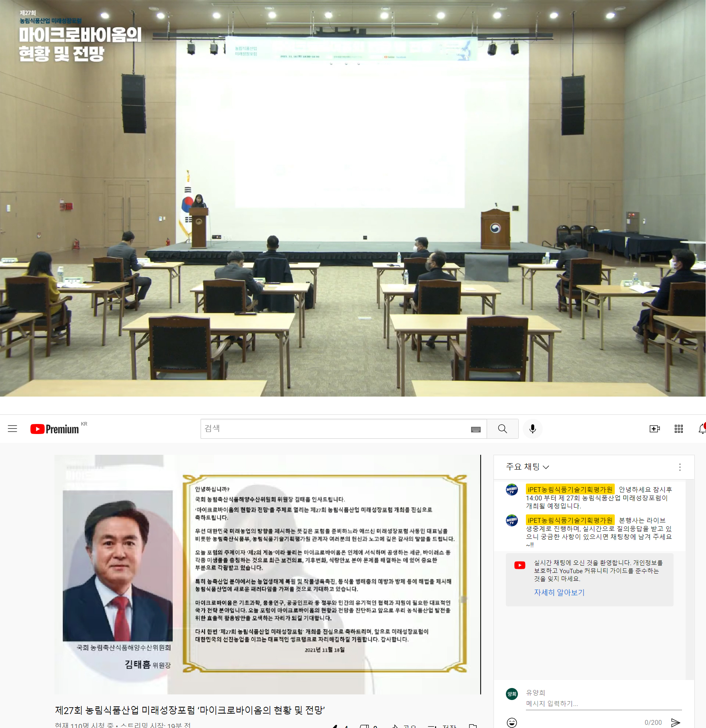Click the 자세히 알아보기 link
706x728 pixels.
coord(559,592)
